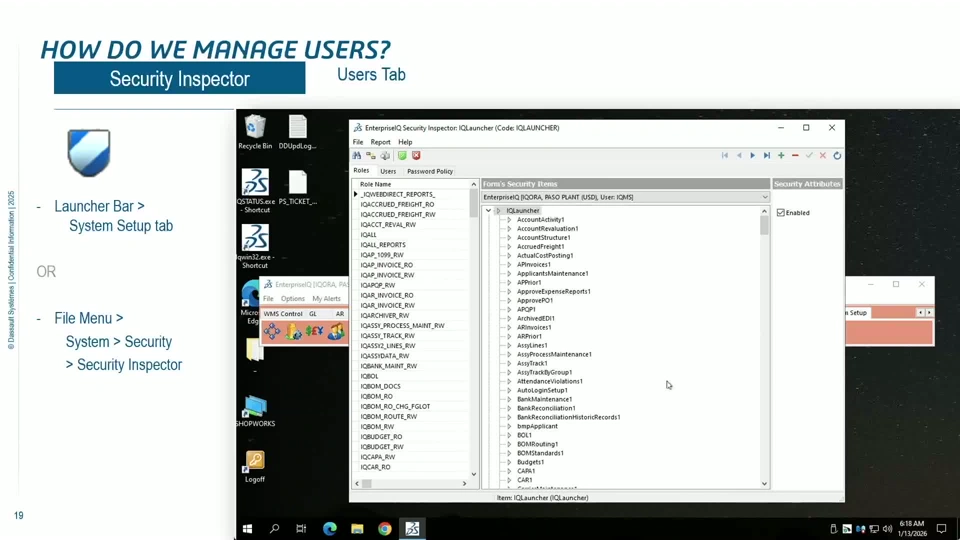This screenshot has width=960, height=540.
Task: Toggle the Enabled checkbox in Security Attributes
Action: coord(781,212)
